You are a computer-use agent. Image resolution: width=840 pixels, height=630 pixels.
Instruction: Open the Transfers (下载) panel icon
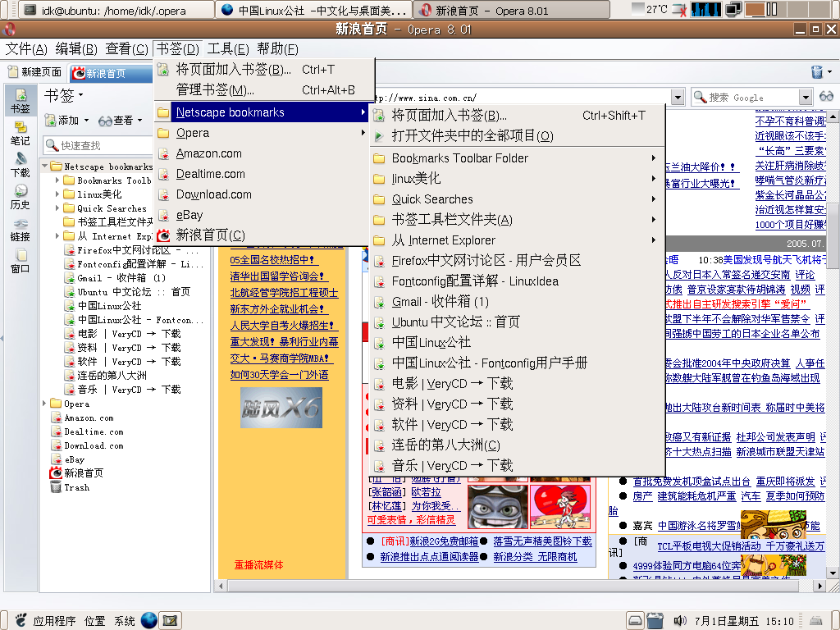pos(21,166)
